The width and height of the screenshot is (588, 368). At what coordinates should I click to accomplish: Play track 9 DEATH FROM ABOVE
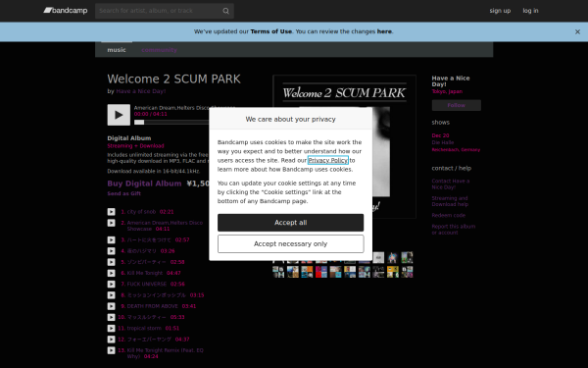coord(112,306)
